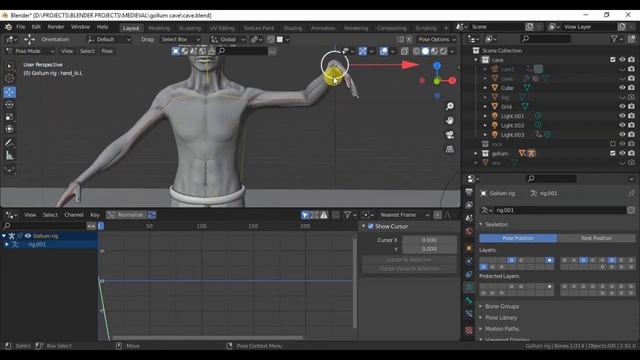Toggle Normalize in graph editor header
This screenshot has height=360, width=640.
pyautogui.click(x=127, y=215)
